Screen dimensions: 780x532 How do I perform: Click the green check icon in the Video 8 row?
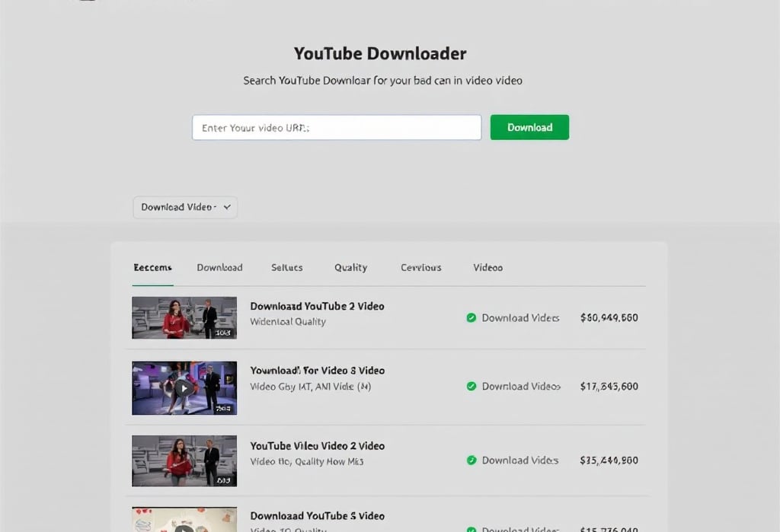pos(471,387)
